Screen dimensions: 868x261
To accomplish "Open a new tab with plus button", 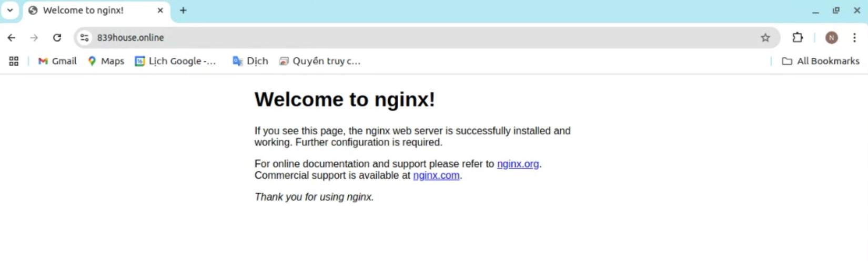I will tap(183, 11).
